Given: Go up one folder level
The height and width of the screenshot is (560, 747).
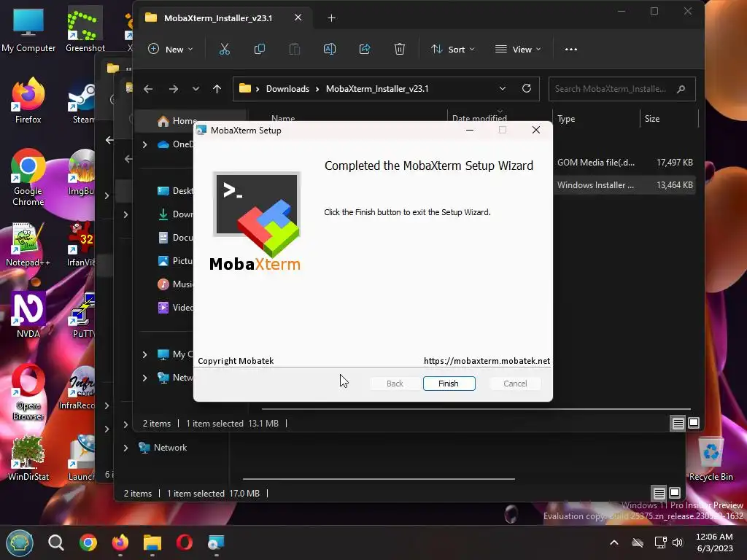Looking at the screenshot, I should pyautogui.click(x=217, y=88).
